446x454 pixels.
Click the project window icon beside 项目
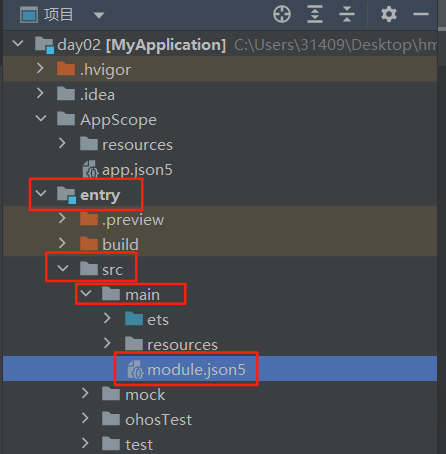click(29, 15)
